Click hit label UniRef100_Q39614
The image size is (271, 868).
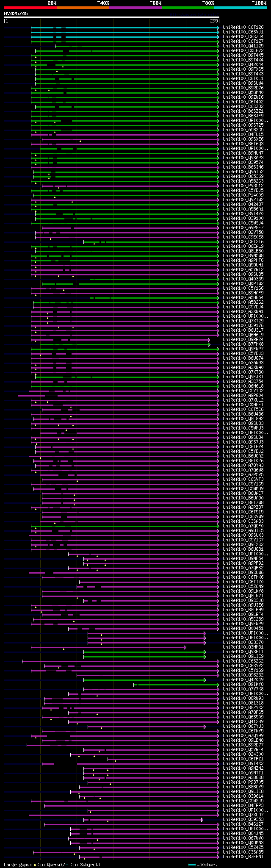click(x=243, y=796)
